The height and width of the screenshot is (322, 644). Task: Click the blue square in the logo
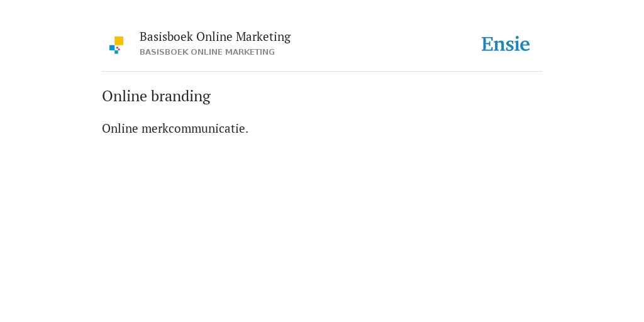point(112,48)
